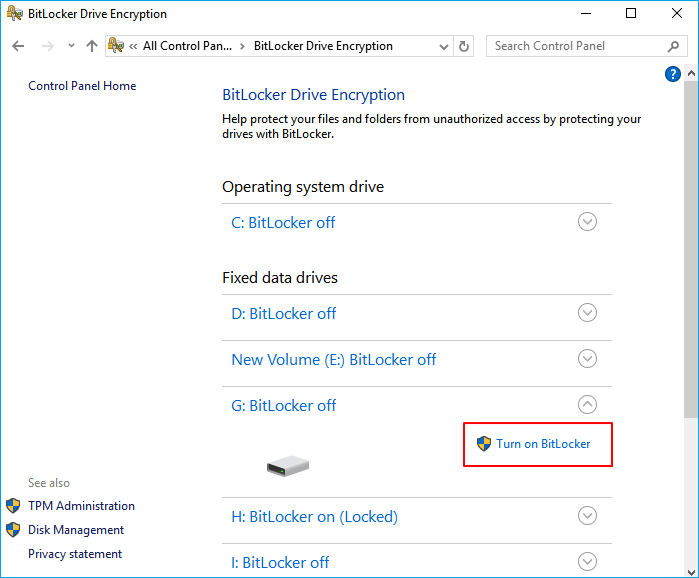The height and width of the screenshot is (578, 699).
Task: Click the blue Help question mark icon
Action: click(673, 75)
